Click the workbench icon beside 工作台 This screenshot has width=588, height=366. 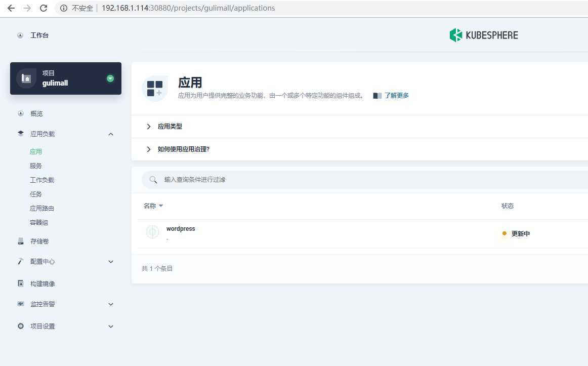(x=20, y=35)
